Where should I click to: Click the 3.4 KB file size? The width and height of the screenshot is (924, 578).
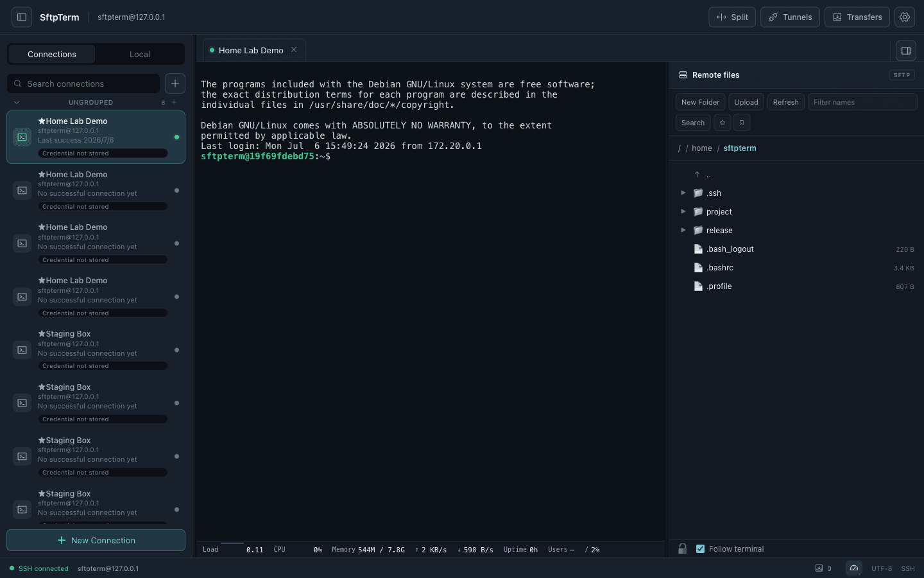(904, 268)
